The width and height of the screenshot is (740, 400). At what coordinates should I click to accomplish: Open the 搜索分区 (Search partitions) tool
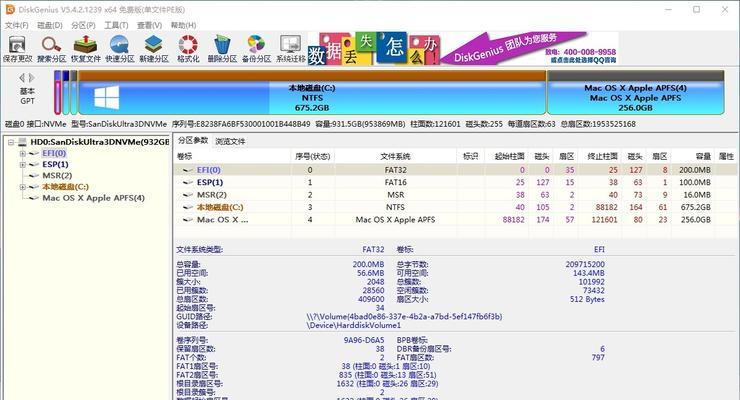point(51,49)
